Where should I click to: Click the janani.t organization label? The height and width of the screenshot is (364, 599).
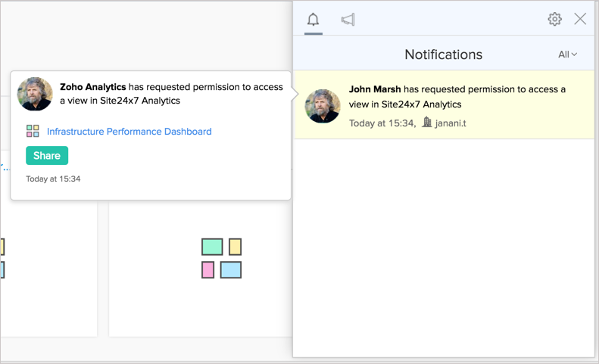[x=451, y=123]
